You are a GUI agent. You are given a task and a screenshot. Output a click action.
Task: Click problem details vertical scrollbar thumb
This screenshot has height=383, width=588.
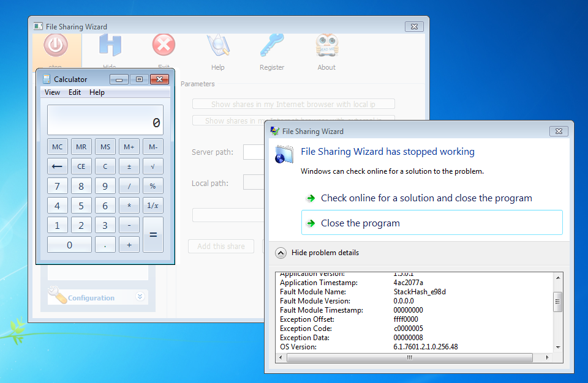pyautogui.click(x=557, y=302)
